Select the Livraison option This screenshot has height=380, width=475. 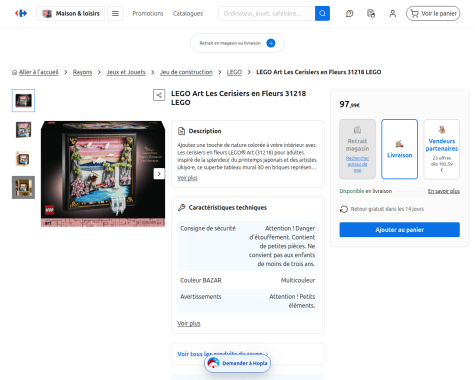coord(399,149)
